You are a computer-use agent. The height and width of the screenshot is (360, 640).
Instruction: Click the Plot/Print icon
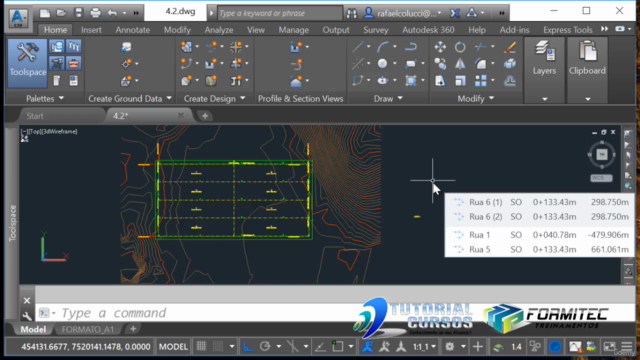[x=95, y=13]
